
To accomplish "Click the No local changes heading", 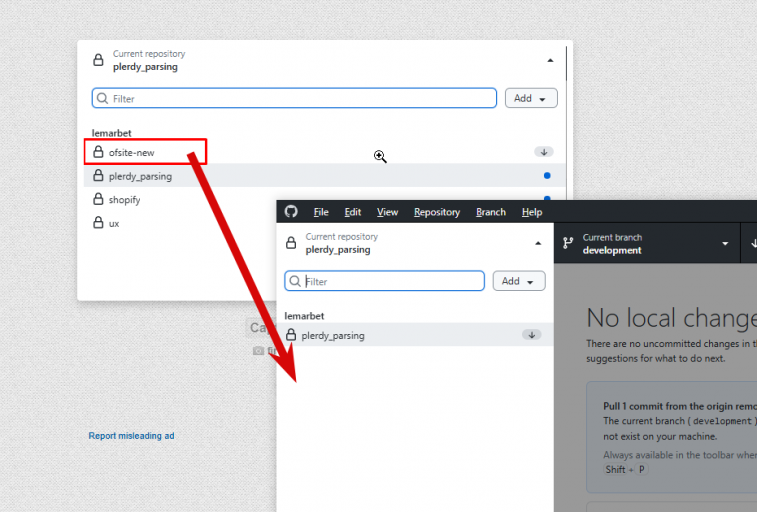I will tap(672, 318).
